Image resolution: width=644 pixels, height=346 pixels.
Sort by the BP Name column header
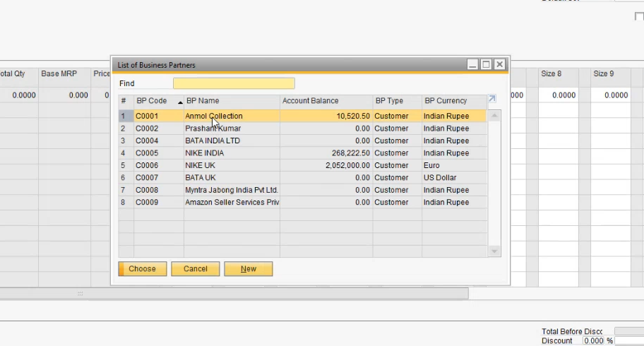pos(232,101)
